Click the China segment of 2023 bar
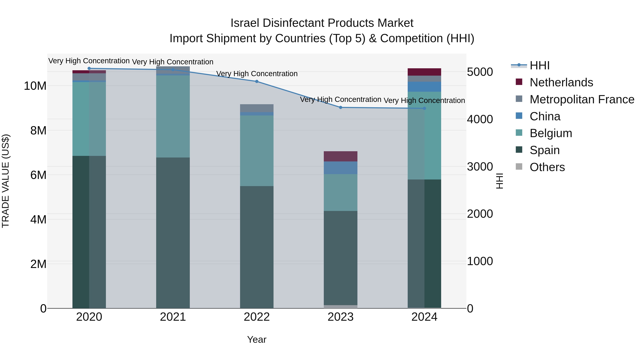The height and width of the screenshot is (362, 644). (x=340, y=168)
